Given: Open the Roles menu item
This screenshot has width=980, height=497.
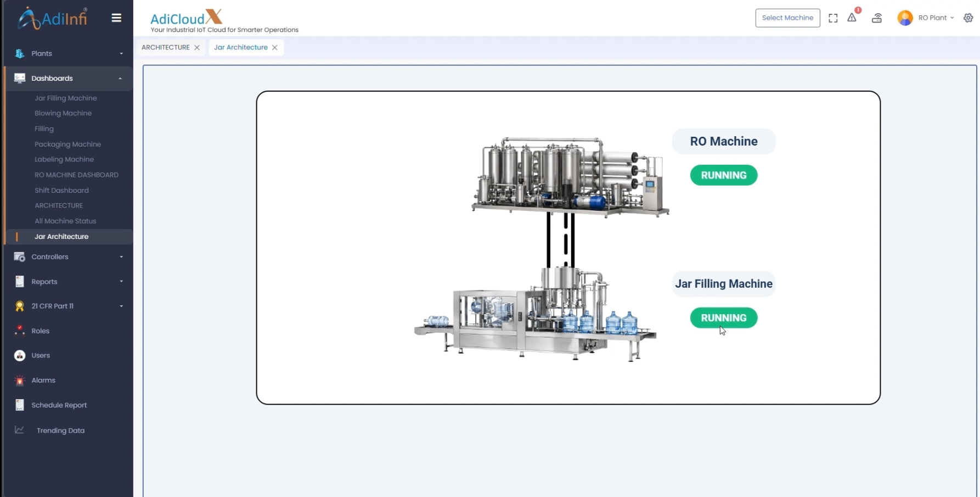Looking at the screenshot, I should (40, 331).
